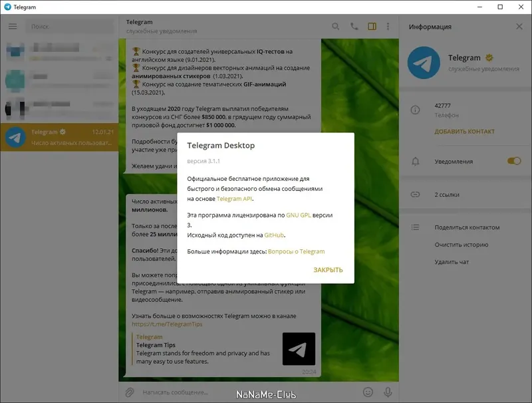Image resolution: width=532 pixels, height=403 pixels.
Task: Click the list icon beside Поделиться контактом
Action: 415,227
